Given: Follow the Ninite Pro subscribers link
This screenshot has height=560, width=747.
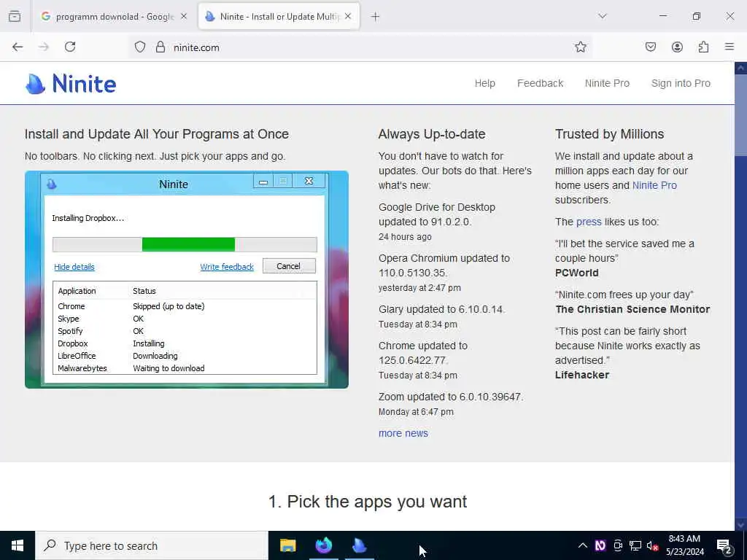Looking at the screenshot, I should (x=654, y=185).
